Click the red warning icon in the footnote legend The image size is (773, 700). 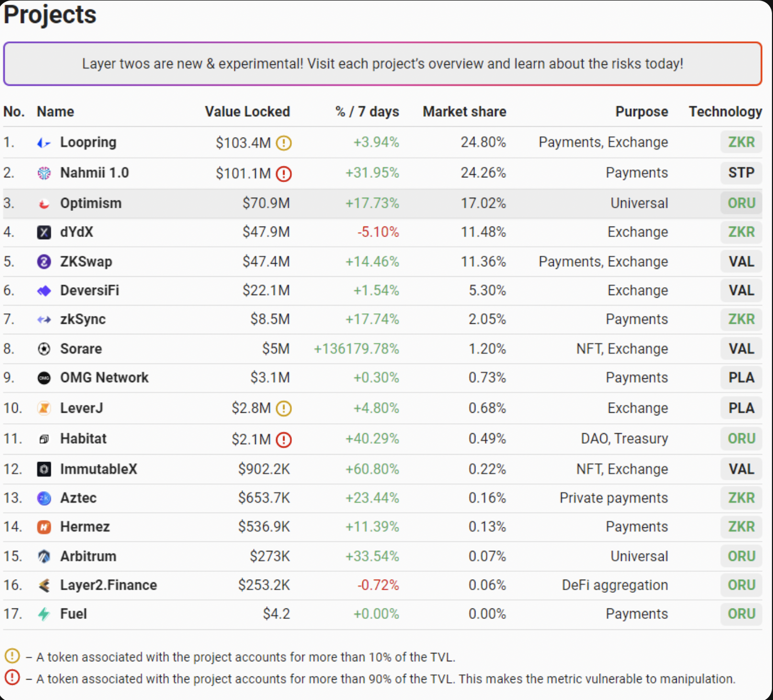[12, 678]
